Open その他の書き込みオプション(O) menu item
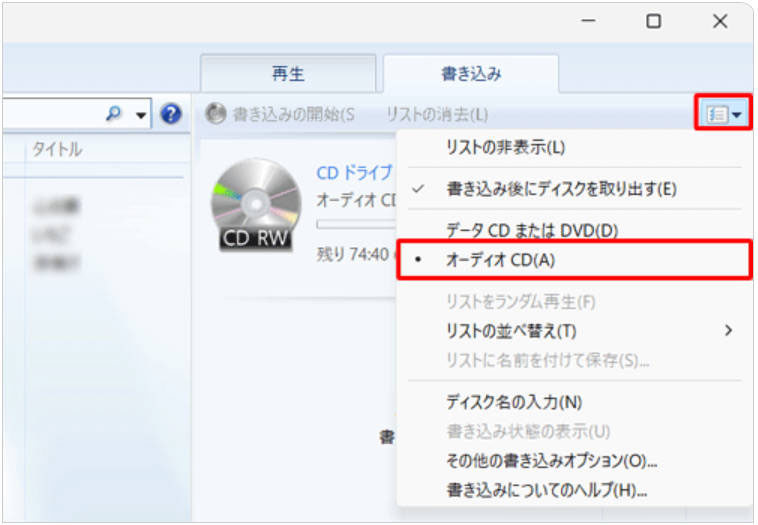758x525 pixels. [x=574, y=461]
